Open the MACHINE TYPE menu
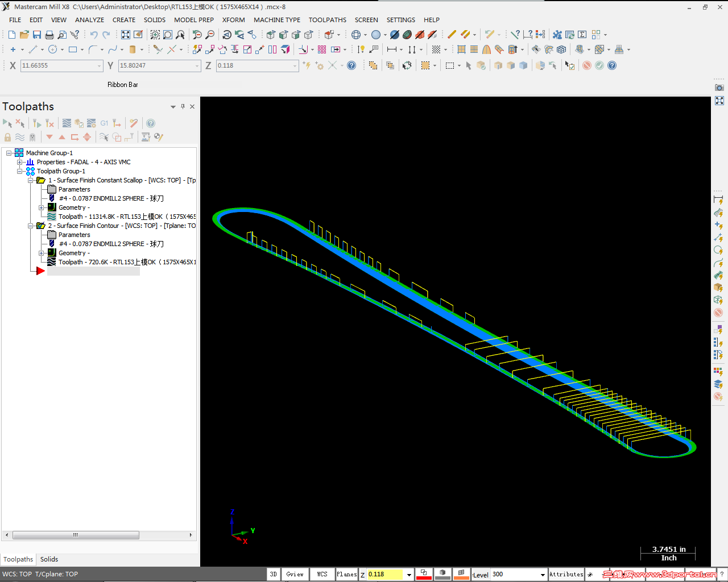This screenshot has height=582, width=728. tap(277, 20)
